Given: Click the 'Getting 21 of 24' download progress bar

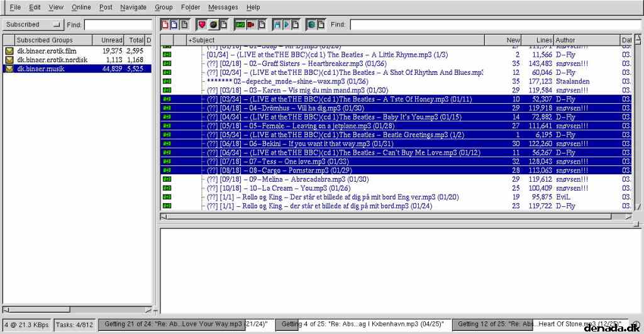Looking at the screenshot, I should (186, 324).
